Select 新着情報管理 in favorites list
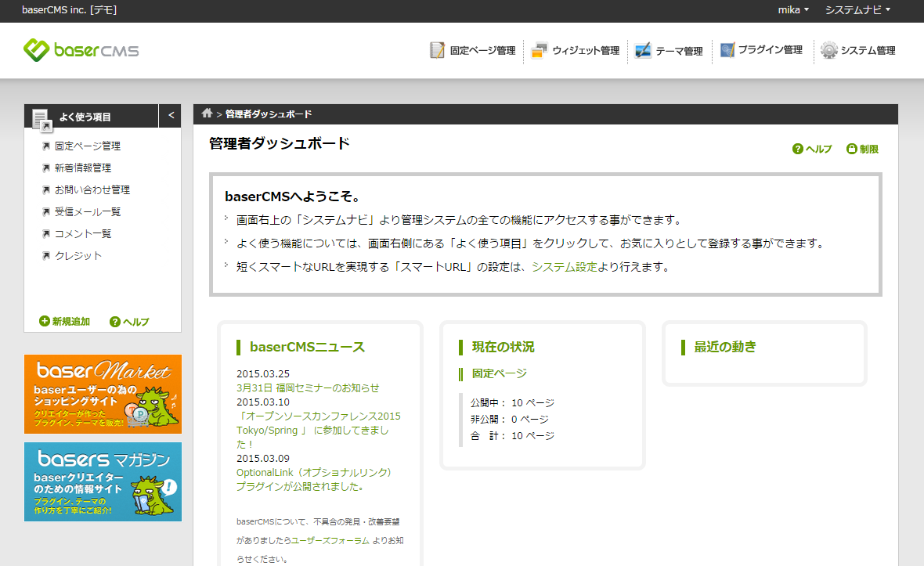The height and width of the screenshot is (566, 924). coord(82,168)
